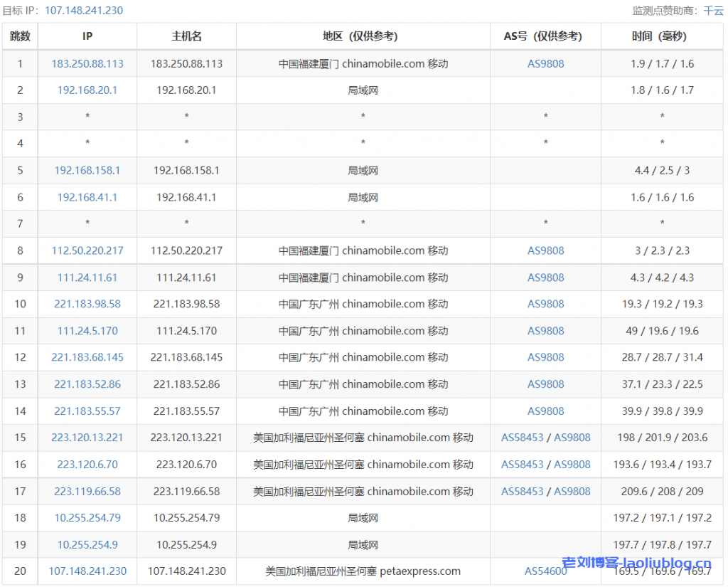Click the 主机名 column header

(186, 36)
